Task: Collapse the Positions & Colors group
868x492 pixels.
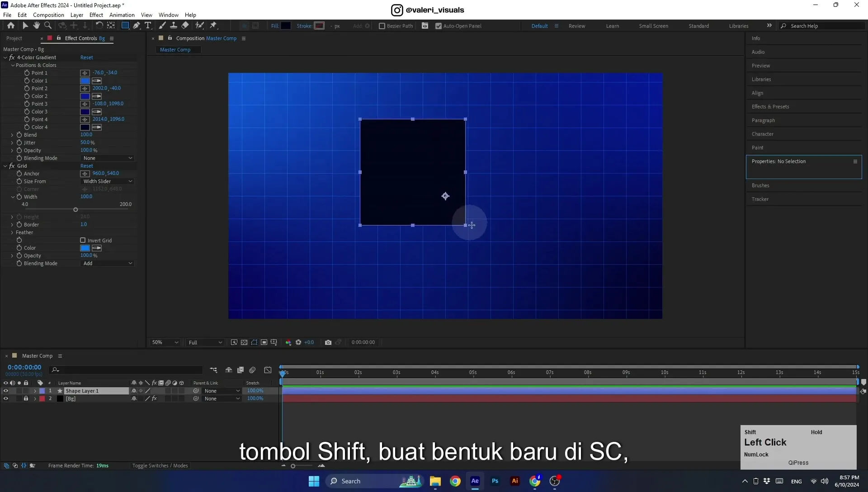Action: pos(13,66)
